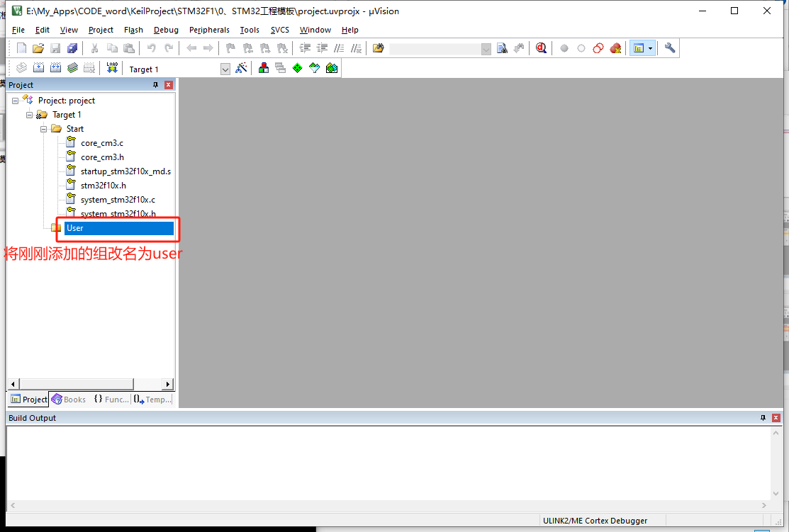The image size is (789, 532).
Task: Launch the Pack Installer icon
Action: tap(332, 68)
